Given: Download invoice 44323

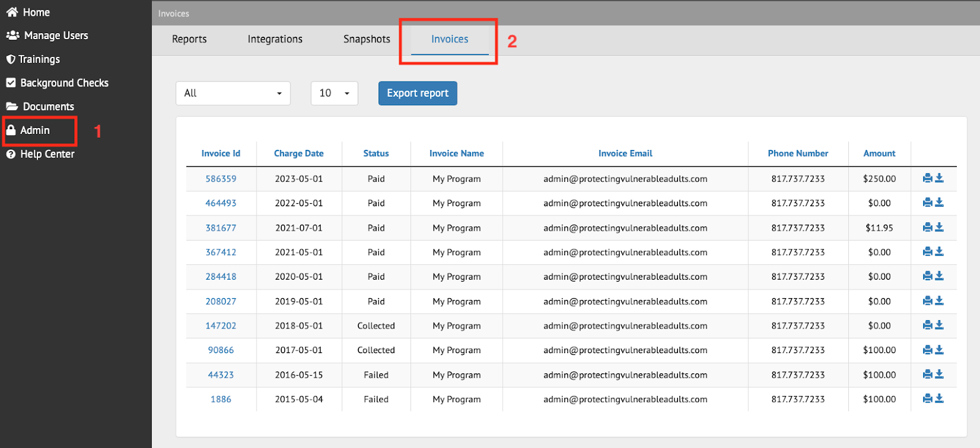Looking at the screenshot, I should click(940, 374).
